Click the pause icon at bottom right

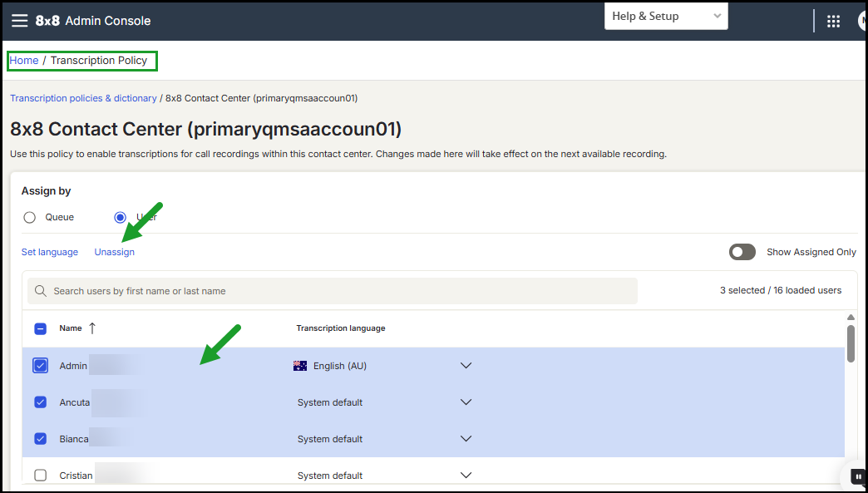[x=859, y=476]
